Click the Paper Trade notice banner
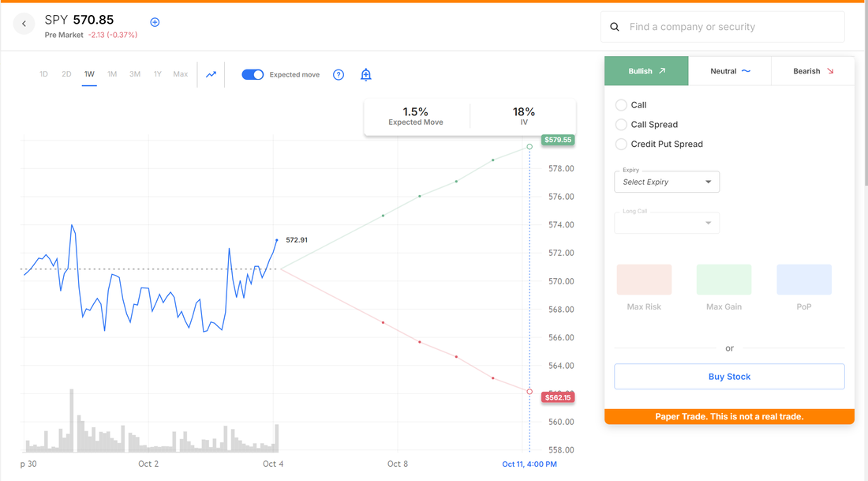 [730, 417]
